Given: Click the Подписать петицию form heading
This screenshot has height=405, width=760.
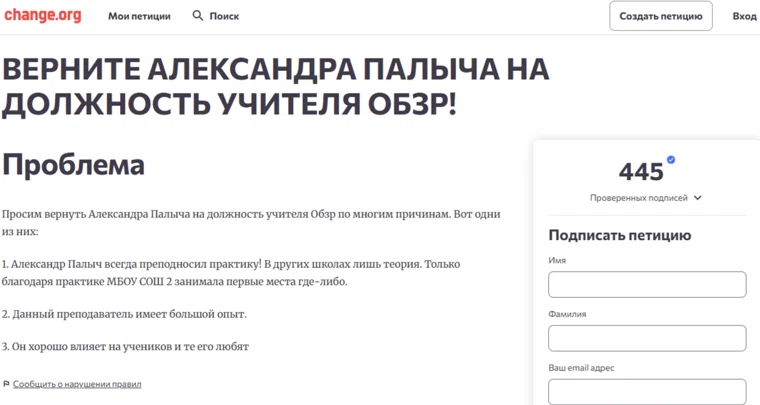Looking at the screenshot, I should (619, 236).
